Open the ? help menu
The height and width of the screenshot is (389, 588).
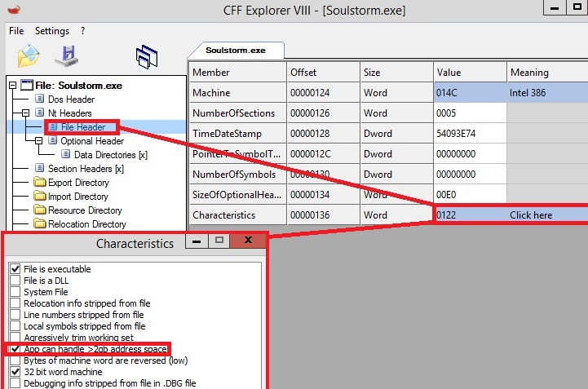83,31
